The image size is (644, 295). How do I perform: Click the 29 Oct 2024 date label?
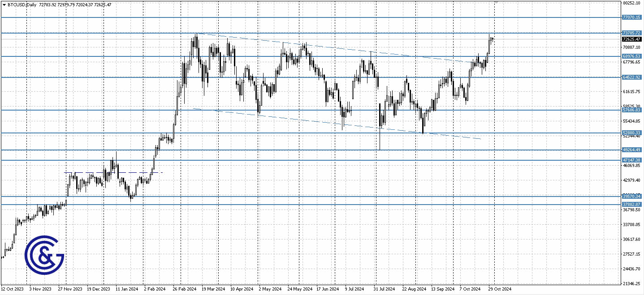coord(499,289)
